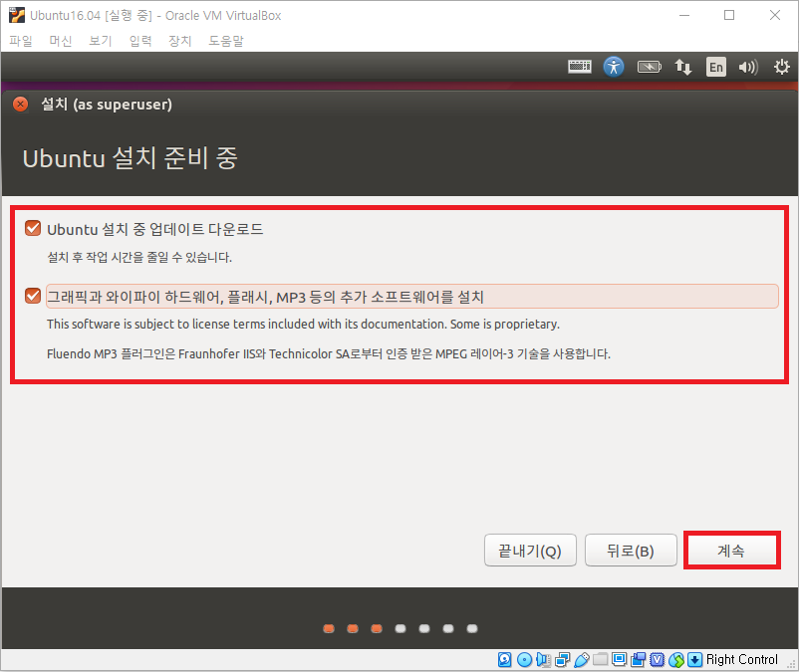Close the VirtualBox window
Viewport: 799px width, 672px height.
click(x=774, y=15)
